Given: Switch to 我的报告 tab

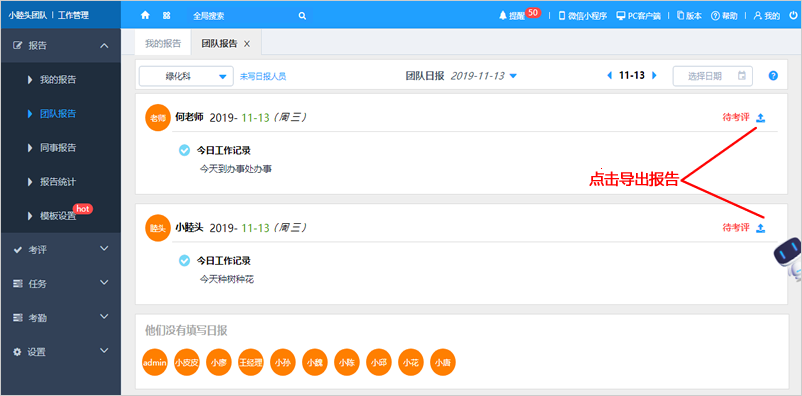Looking at the screenshot, I should pyautogui.click(x=163, y=43).
